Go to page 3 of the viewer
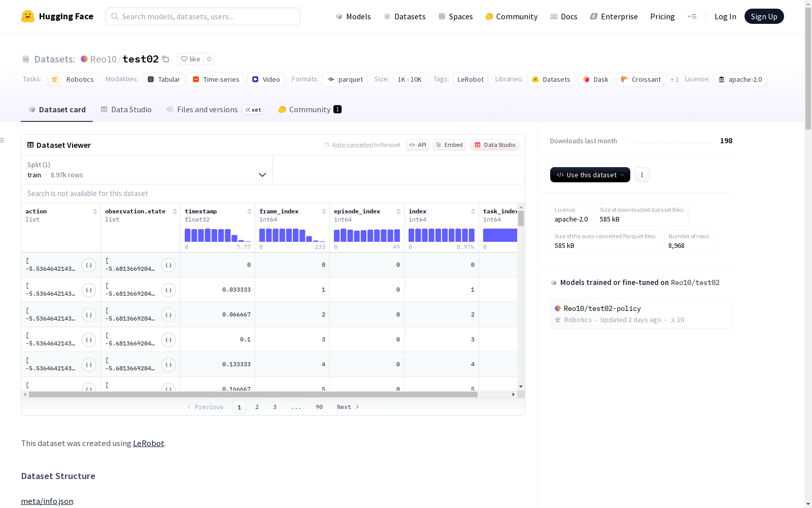This screenshot has width=812, height=508. (x=275, y=407)
